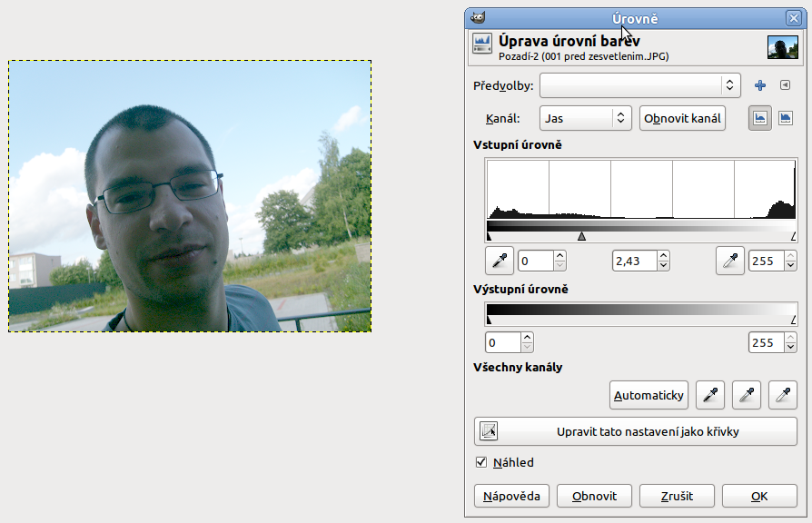812x523 pixels.
Task: Click the dialog's "Úrovně" title bar
Action: click(x=635, y=19)
